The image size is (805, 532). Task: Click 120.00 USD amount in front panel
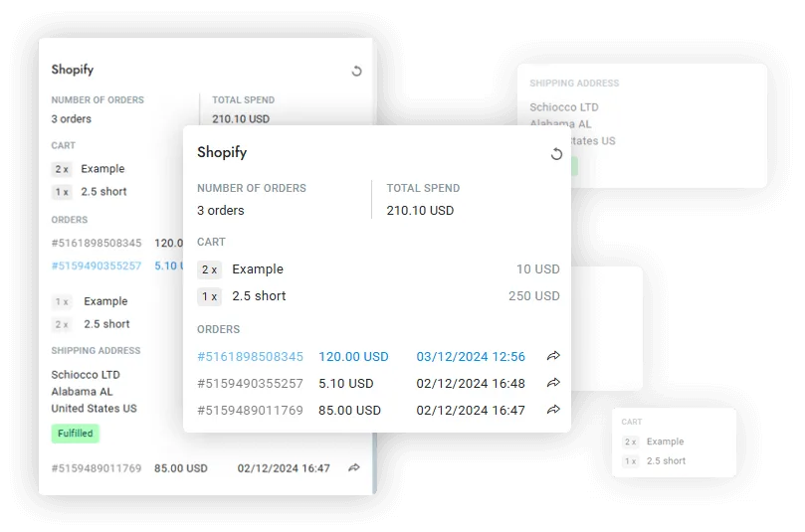pyautogui.click(x=353, y=357)
